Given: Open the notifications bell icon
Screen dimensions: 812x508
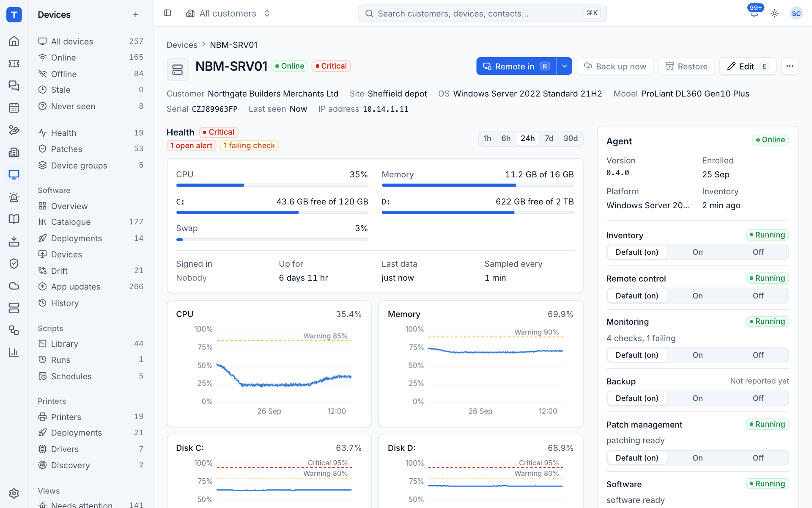Looking at the screenshot, I should point(754,14).
